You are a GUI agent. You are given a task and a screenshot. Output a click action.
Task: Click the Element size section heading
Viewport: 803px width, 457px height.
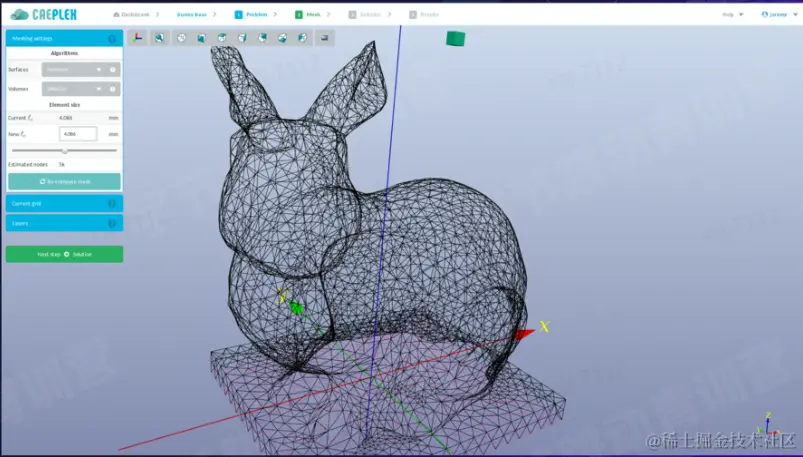[x=65, y=105]
